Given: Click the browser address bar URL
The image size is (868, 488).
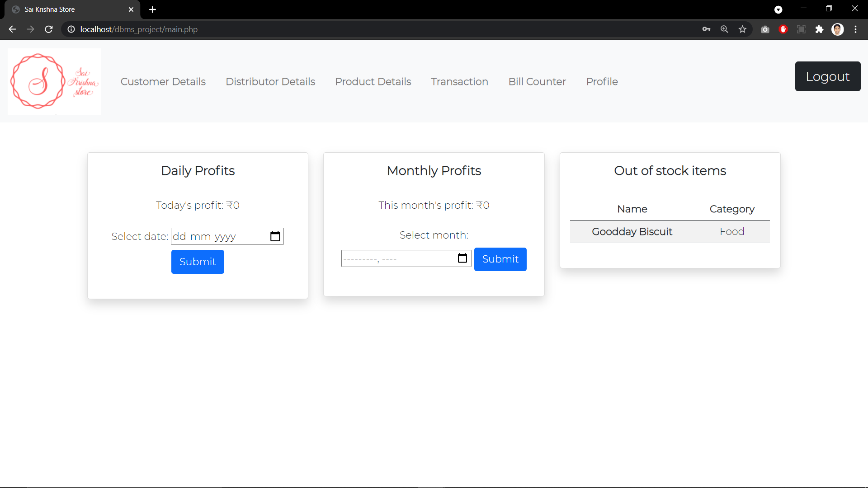Looking at the screenshot, I should pos(139,29).
